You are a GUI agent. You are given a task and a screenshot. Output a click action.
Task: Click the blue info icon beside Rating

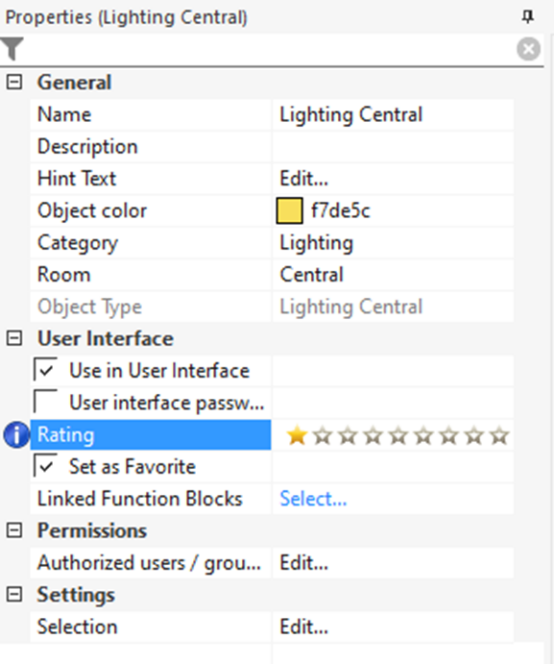pos(16,435)
